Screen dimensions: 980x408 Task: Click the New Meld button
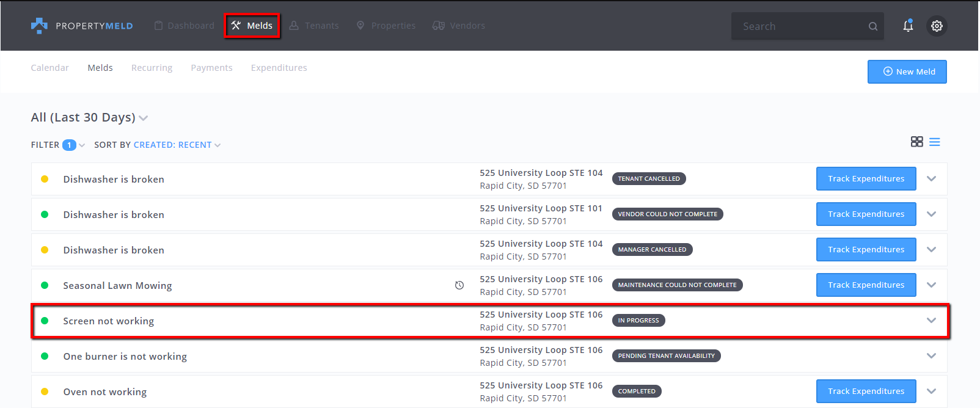[x=907, y=71]
